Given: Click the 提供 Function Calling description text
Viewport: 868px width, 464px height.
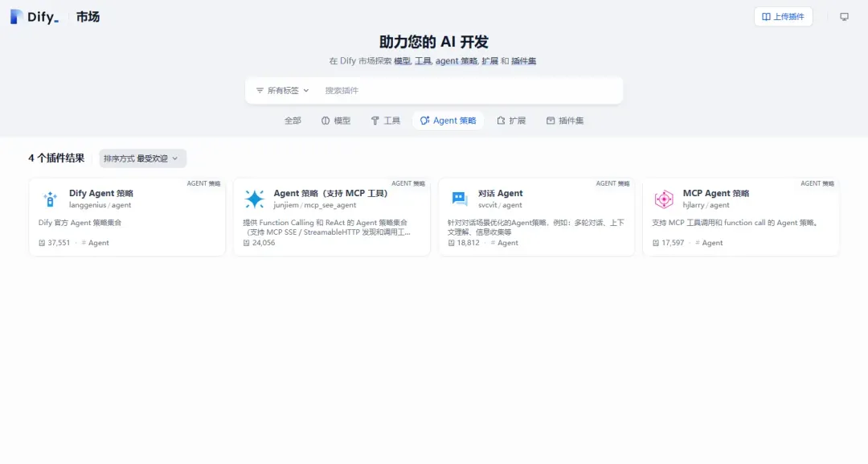Looking at the screenshot, I should (326, 228).
